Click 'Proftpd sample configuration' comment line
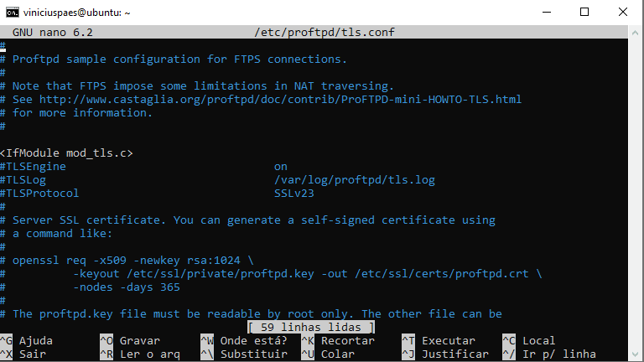 point(174,59)
